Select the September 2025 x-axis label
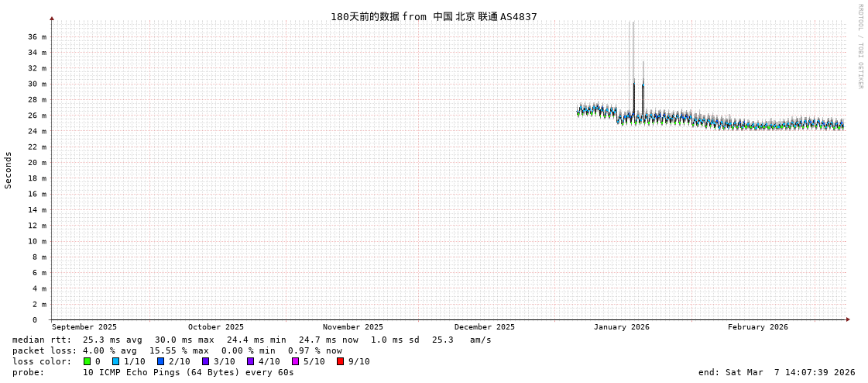The height and width of the screenshot is (383, 868). pyautogui.click(x=84, y=327)
